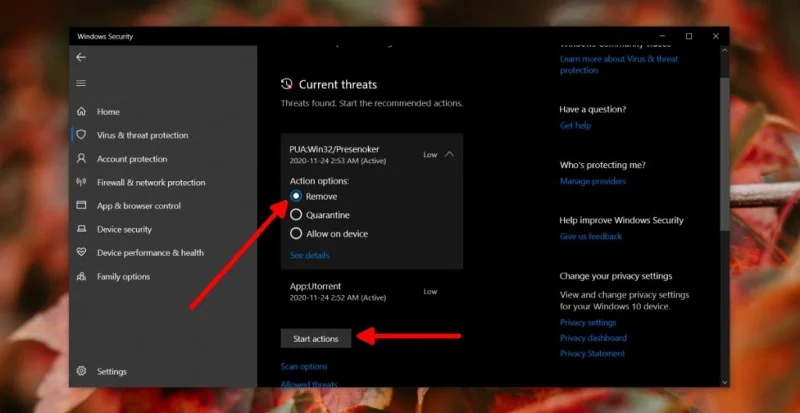
Task: Click the Home house icon
Action: tap(81, 111)
